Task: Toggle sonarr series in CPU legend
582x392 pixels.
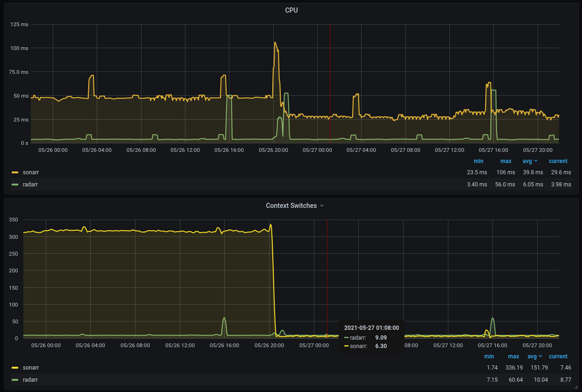Action: click(x=30, y=172)
